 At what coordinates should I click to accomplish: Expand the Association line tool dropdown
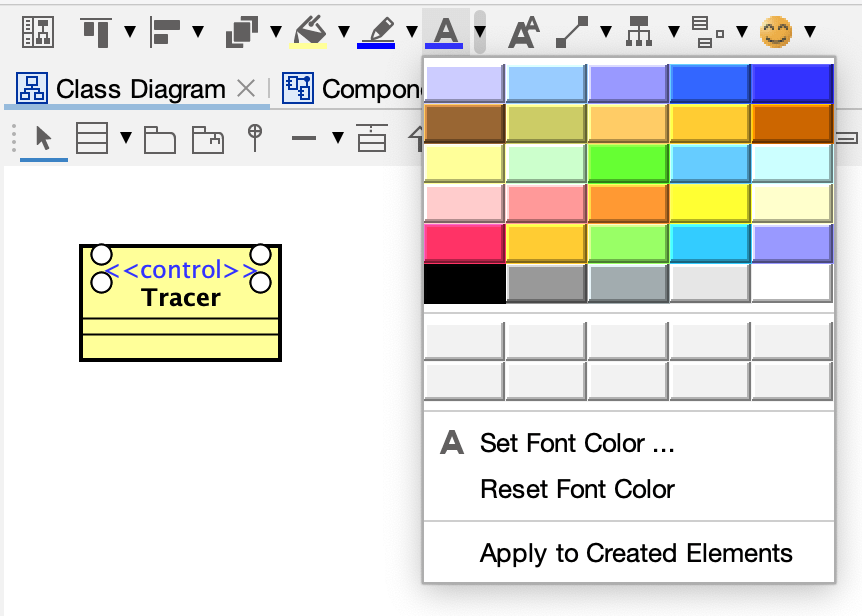338,137
